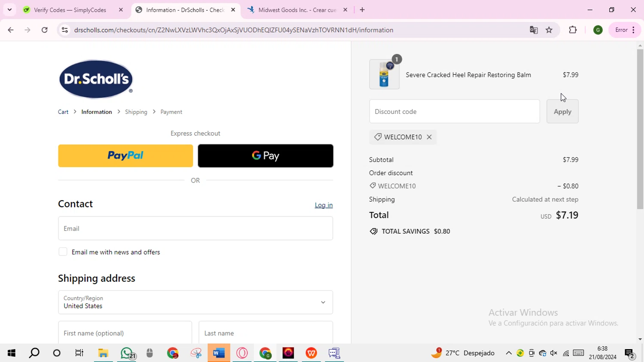This screenshot has height=362, width=644.
Task: Open WhatsApp from taskbar
Action: [x=127, y=353]
